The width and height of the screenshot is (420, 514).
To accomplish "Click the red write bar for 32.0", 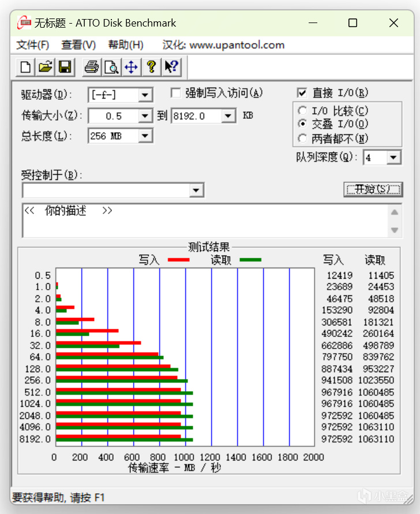I will (98, 343).
